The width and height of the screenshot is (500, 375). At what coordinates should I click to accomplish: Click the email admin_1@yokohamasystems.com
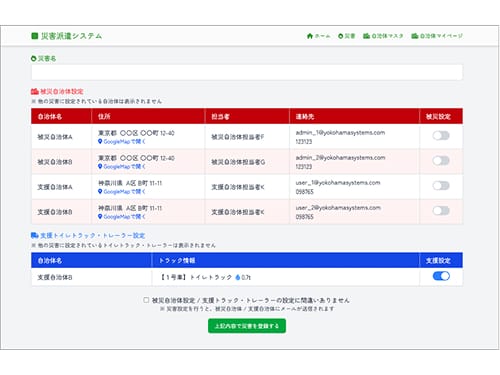coord(340,133)
